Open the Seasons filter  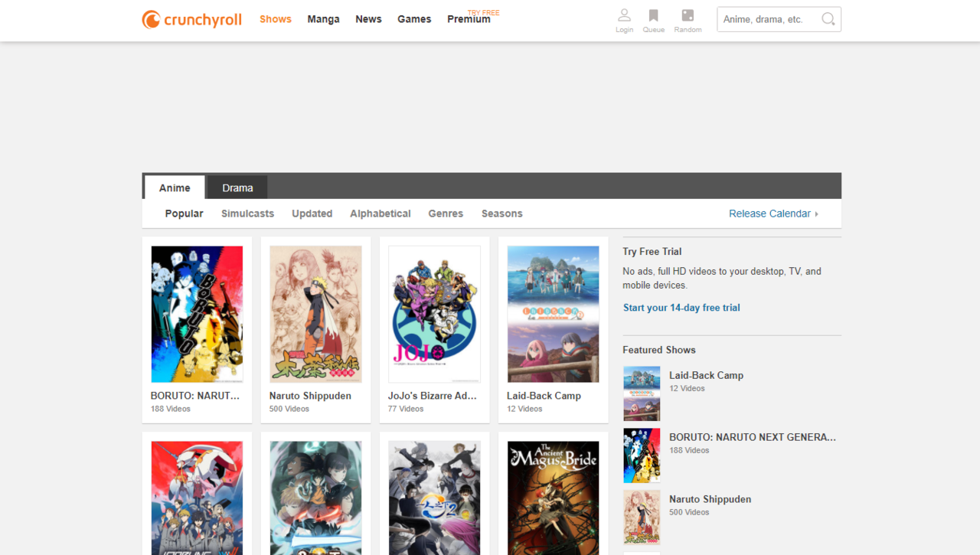coord(501,214)
